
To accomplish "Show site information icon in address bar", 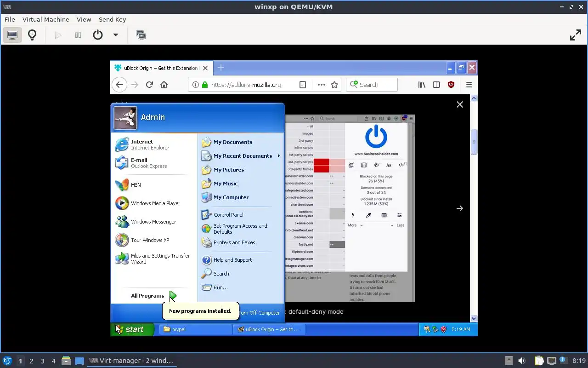I will (x=196, y=85).
